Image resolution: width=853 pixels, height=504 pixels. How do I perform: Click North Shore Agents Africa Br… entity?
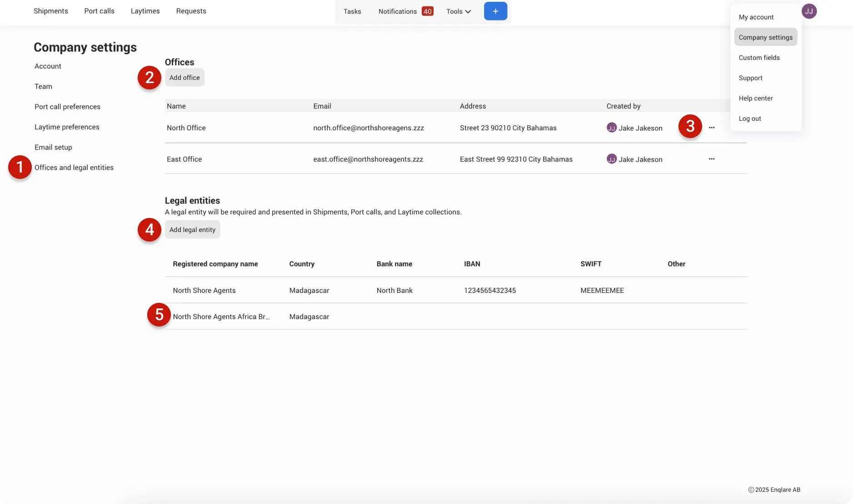[221, 317]
